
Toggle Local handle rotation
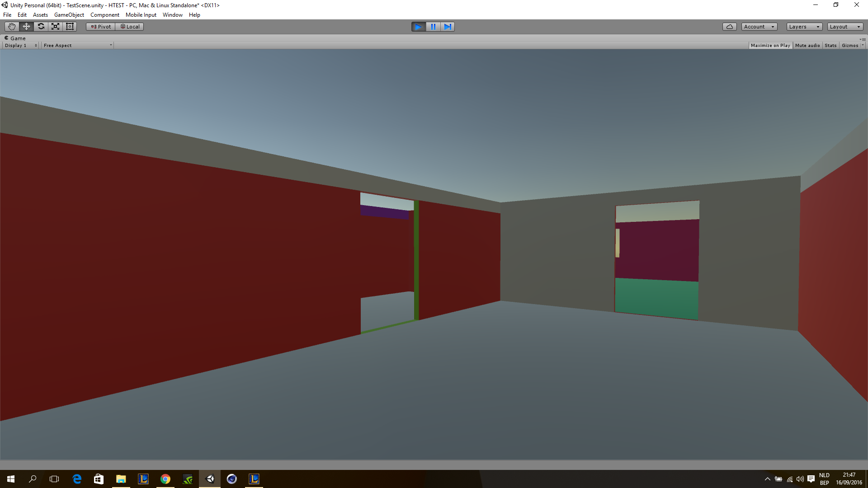[130, 27]
